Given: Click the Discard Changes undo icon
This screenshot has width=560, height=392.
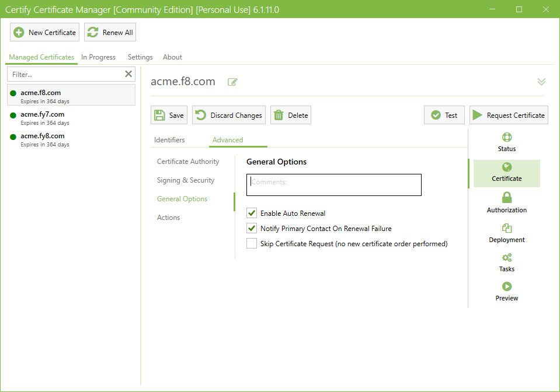Looking at the screenshot, I should (201, 115).
